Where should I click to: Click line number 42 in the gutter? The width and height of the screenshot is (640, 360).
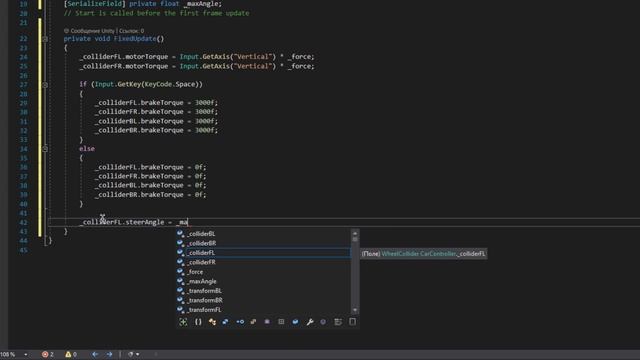tap(24, 222)
